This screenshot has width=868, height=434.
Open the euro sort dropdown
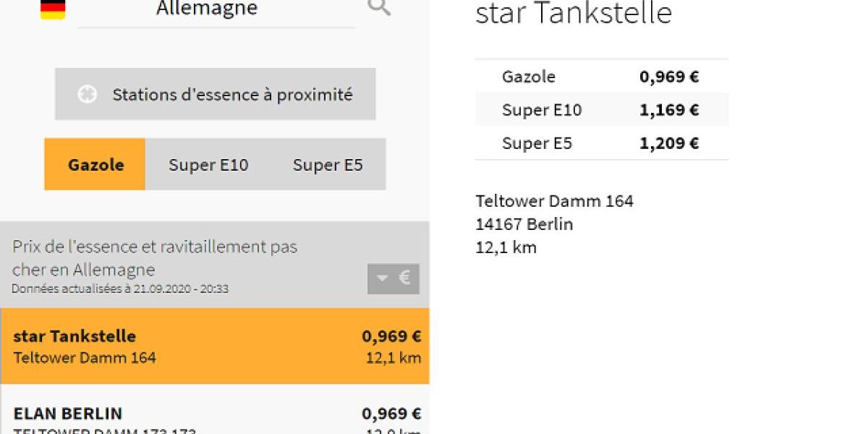pyautogui.click(x=393, y=278)
